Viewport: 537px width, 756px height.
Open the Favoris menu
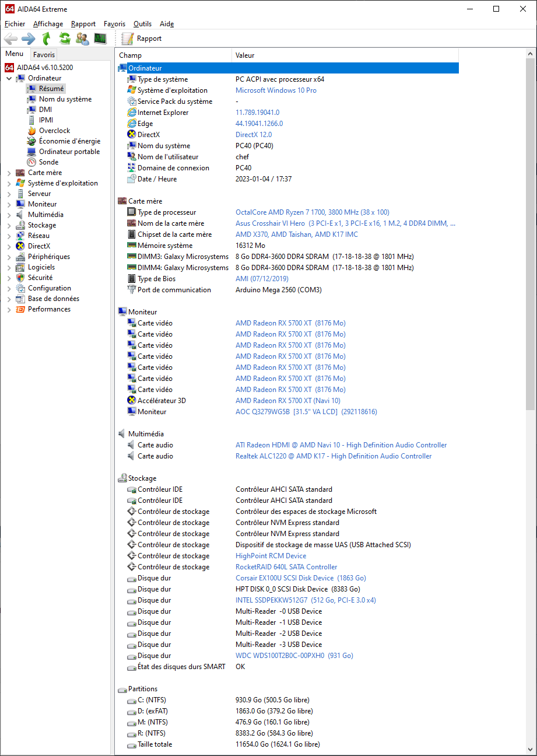point(114,24)
